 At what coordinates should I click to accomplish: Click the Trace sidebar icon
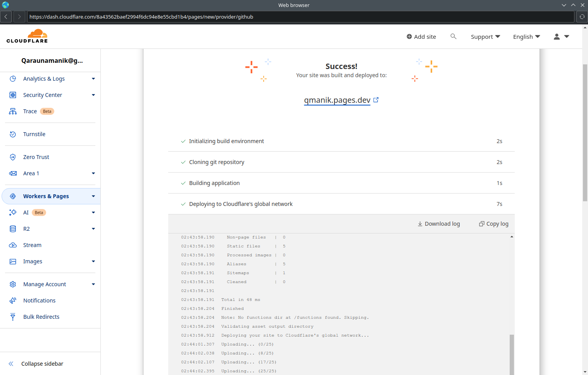point(13,111)
